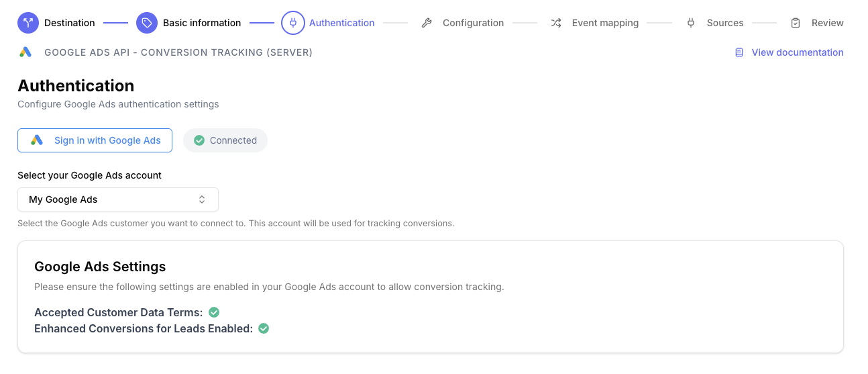Click the 'Please ensure the following settings' description

(x=269, y=287)
